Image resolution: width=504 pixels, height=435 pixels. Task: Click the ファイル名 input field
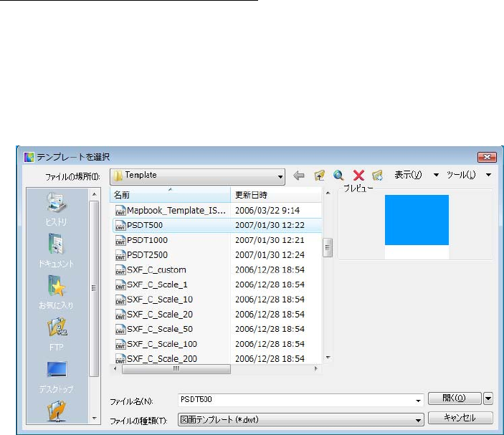pyautogui.click(x=300, y=400)
